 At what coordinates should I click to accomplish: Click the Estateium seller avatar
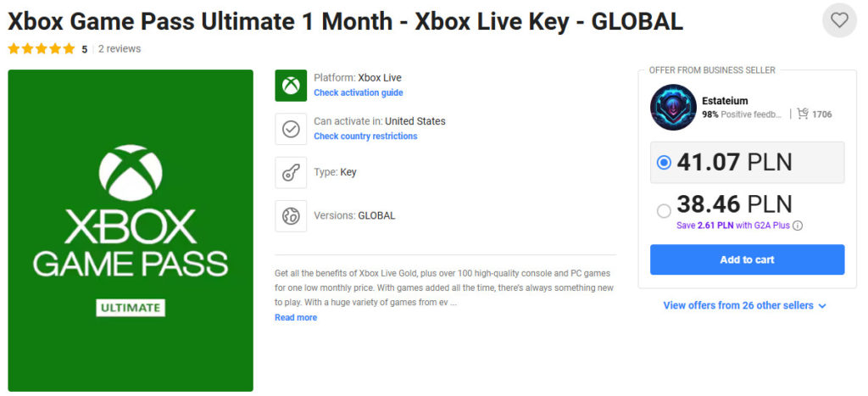tap(673, 108)
